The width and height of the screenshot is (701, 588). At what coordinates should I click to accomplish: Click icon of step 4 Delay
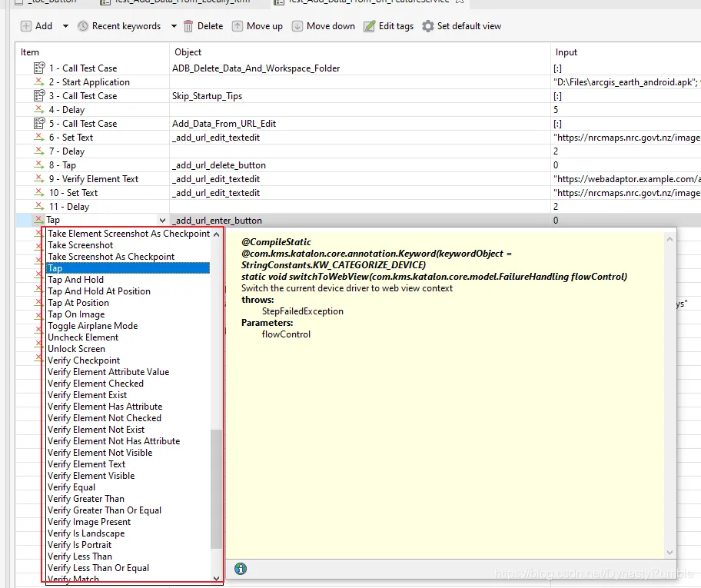(39, 110)
